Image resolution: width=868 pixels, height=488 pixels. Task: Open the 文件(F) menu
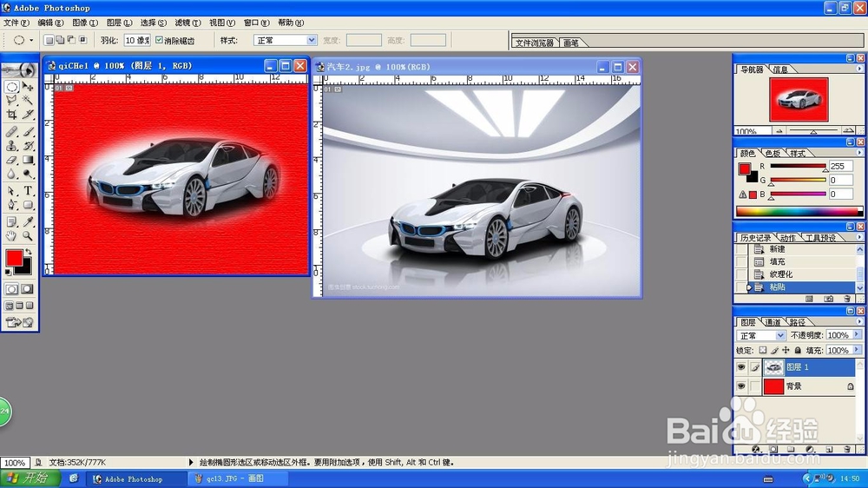tap(16, 23)
